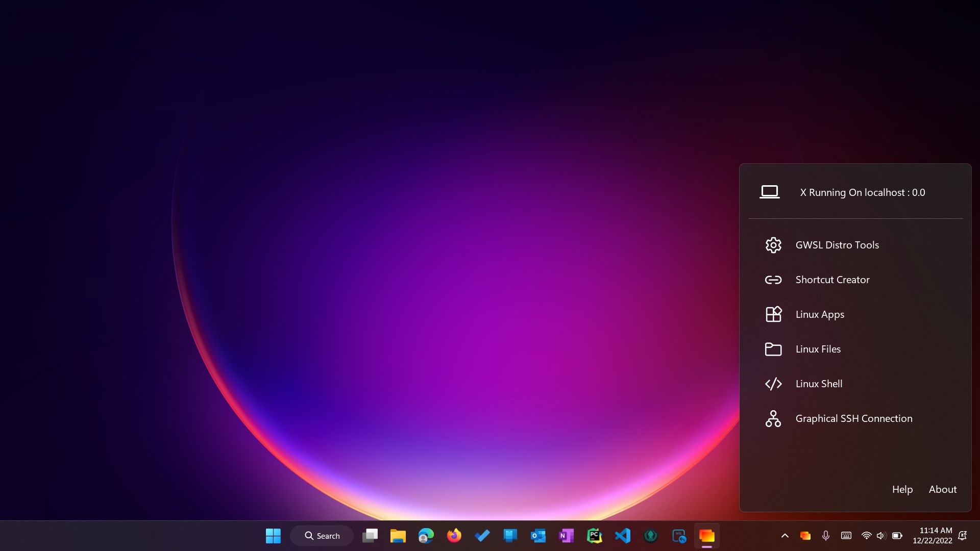Mute the volume from the system tray
980x551 pixels.
pyautogui.click(x=881, y=536)
